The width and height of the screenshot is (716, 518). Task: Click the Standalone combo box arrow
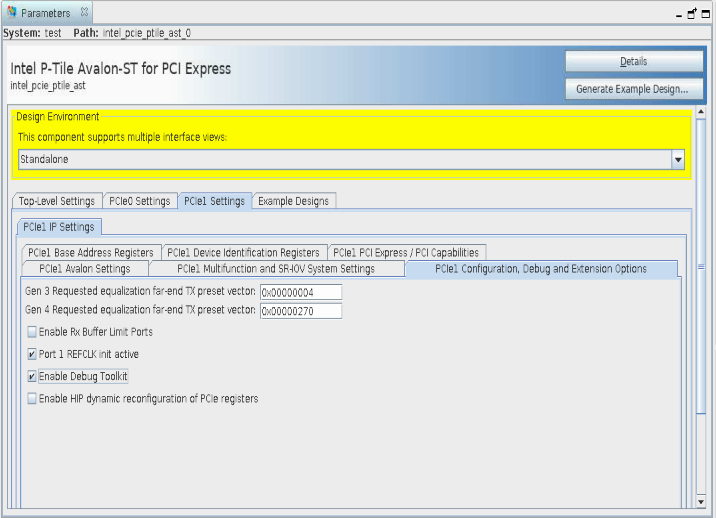pyautogui.click(x=678, y=159)
